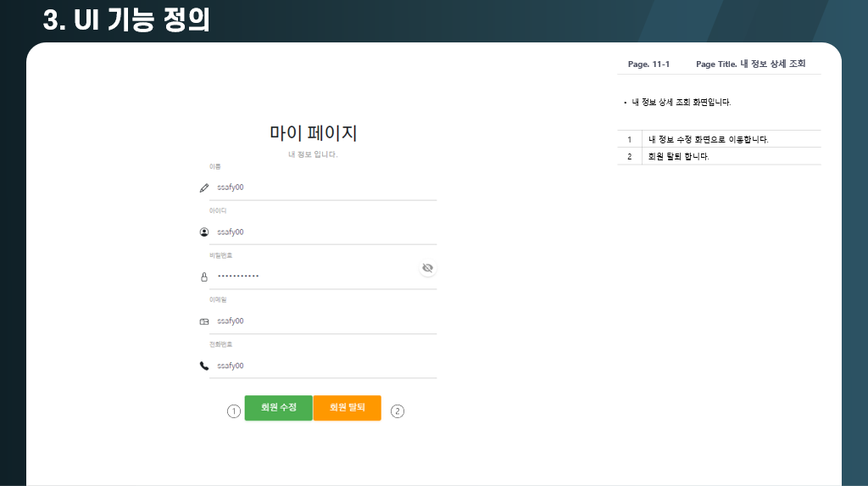Viewport: 868px width, 486px height.
Task: Click the 마이 페이지 heading
Action: [x=314, y=133]
